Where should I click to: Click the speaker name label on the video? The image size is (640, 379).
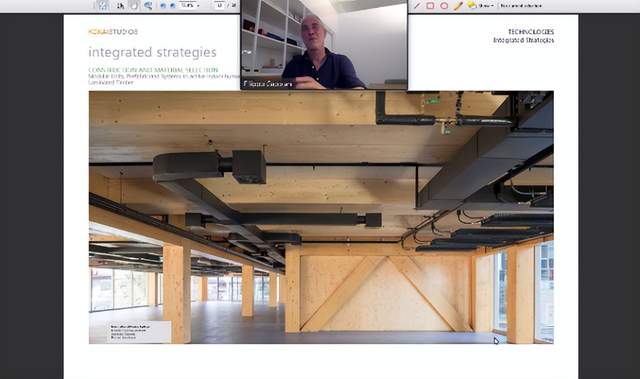coord(268,84)
